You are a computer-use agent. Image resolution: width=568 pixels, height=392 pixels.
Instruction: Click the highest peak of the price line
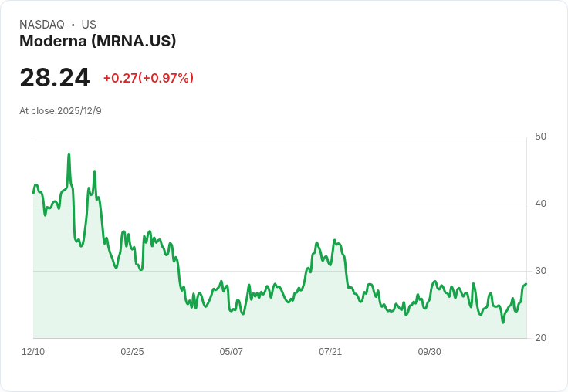(69, 154)
